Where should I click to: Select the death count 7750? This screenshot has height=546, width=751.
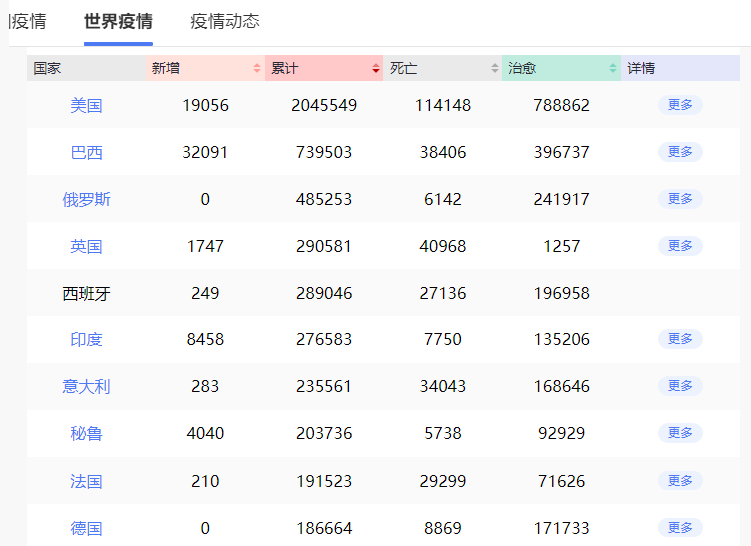443,340
